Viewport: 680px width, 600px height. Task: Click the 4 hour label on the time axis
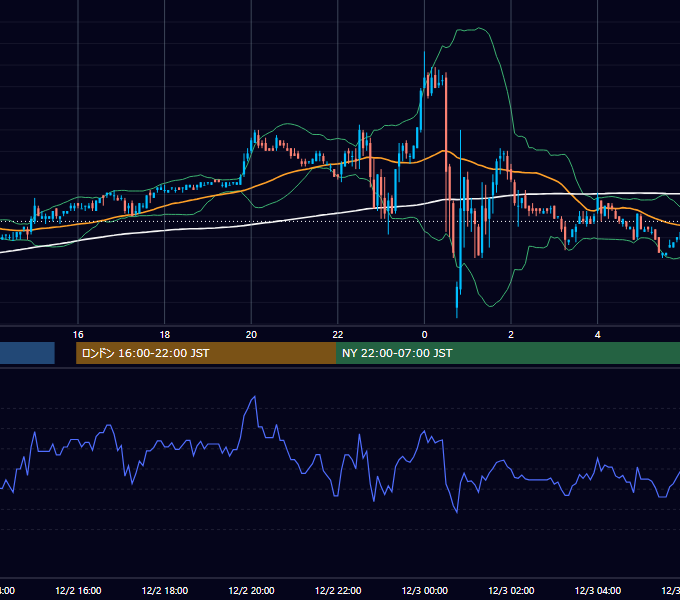[598, 335]
